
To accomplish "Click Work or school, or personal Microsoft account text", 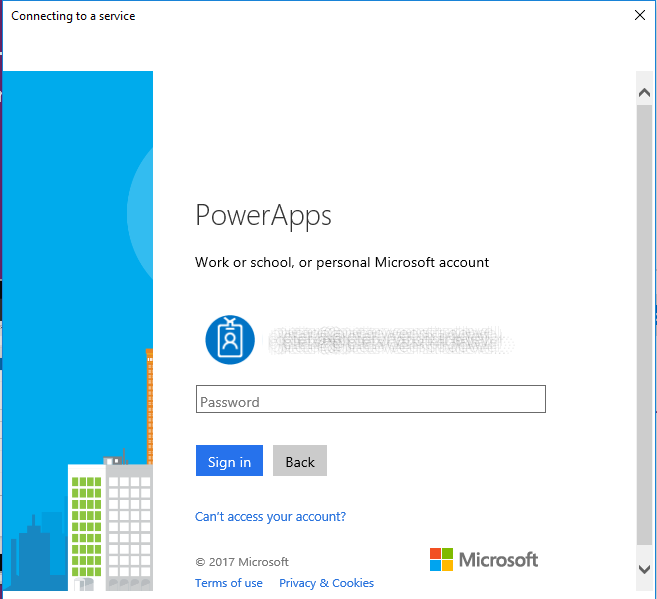I will point(342,263).
